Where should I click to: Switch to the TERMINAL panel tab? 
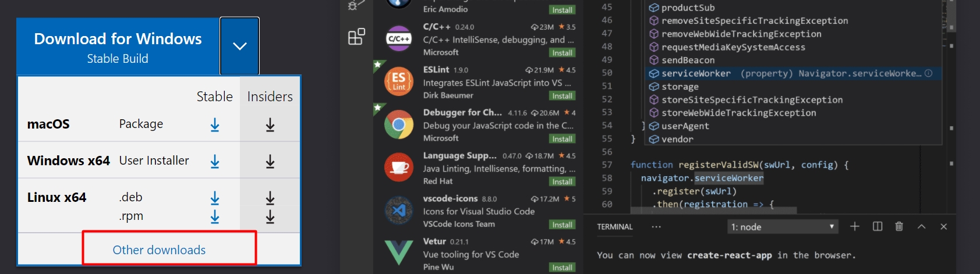point(615,227)
